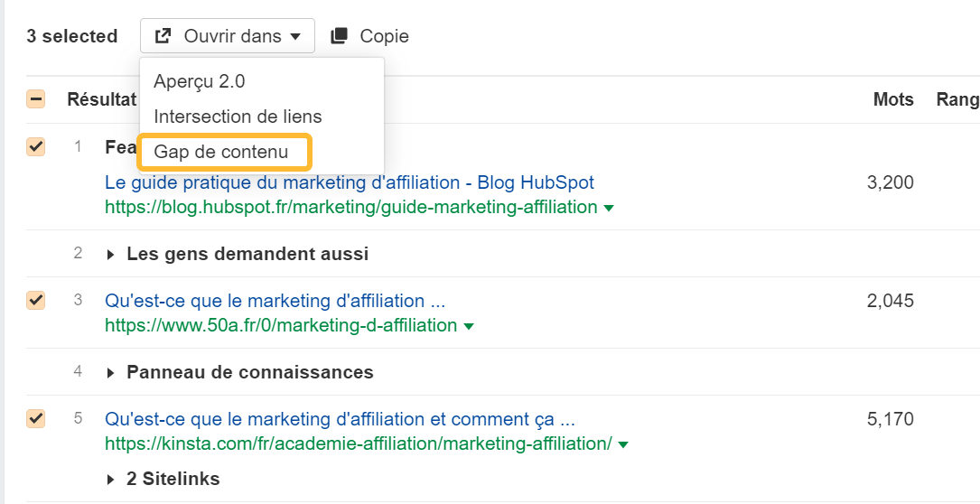The width and height of the screenshot is (980, 504).
Task: Uncheck the Kinsta result checkbox
Action: (36, 418)
